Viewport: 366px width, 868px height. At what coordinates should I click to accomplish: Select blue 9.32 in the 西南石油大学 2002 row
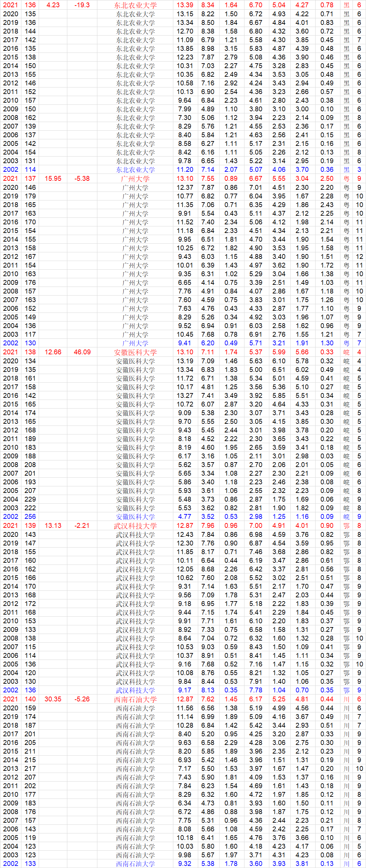(x=185, y=864)
